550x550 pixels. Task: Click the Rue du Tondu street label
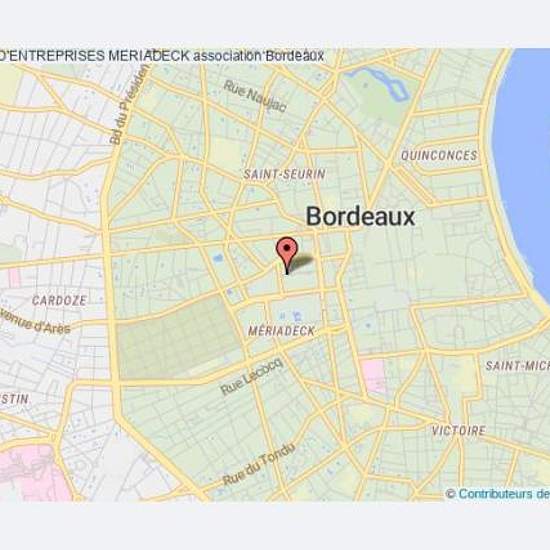(x=259, y=464)
